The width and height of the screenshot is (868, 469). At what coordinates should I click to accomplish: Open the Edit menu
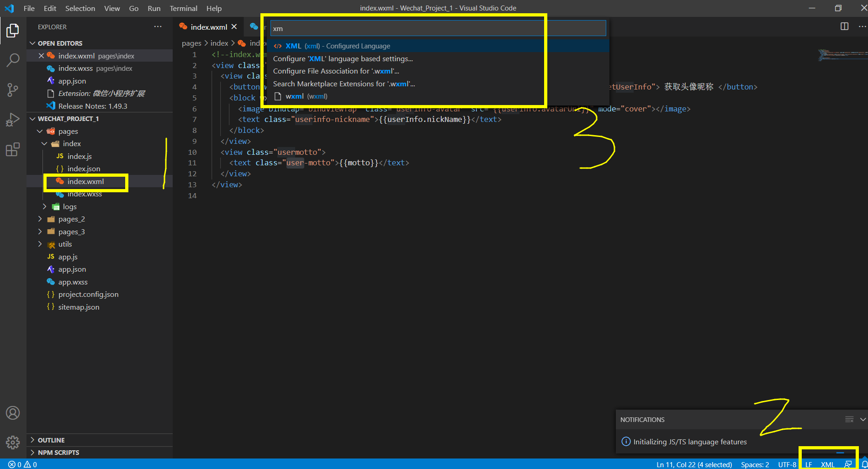50,8
